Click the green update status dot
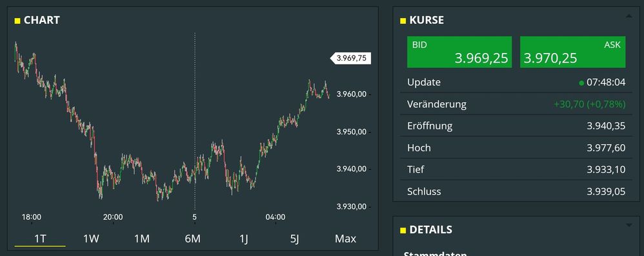644x256 pixels. (x=581, y=83)
